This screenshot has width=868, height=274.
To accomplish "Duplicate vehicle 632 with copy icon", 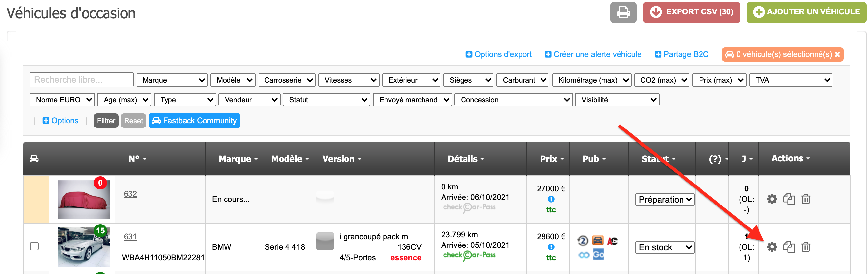I will pyautogui.click(x=788, y=199).
